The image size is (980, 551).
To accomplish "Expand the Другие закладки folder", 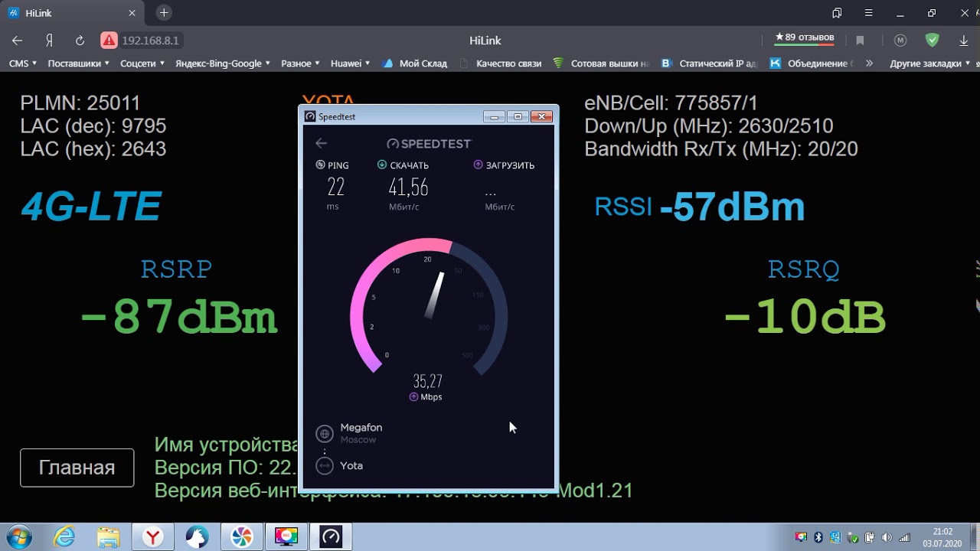I will (x=929, y=64).
